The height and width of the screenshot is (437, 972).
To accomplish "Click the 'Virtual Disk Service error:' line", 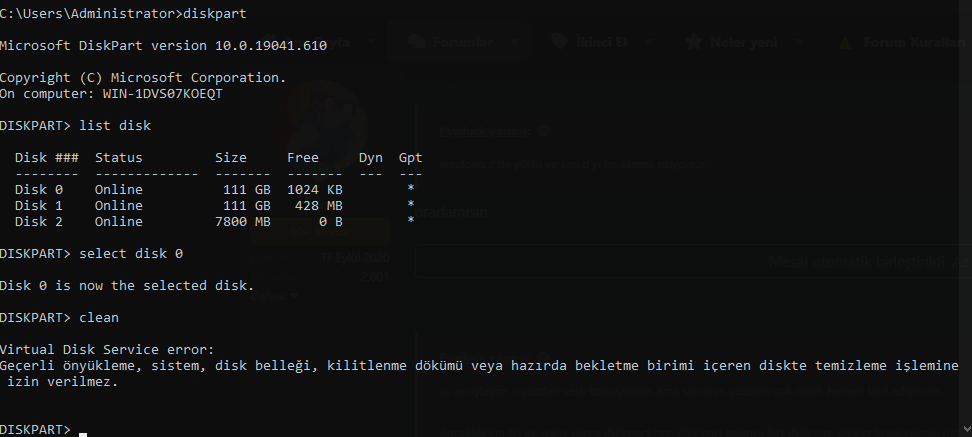I will click(x=107, y=350).
